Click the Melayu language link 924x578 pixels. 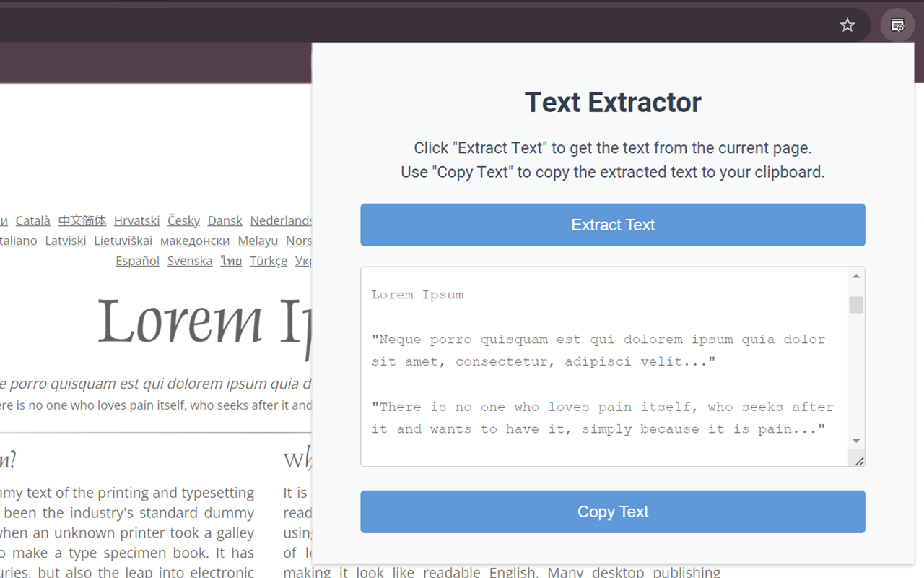(x=258, y=241)
